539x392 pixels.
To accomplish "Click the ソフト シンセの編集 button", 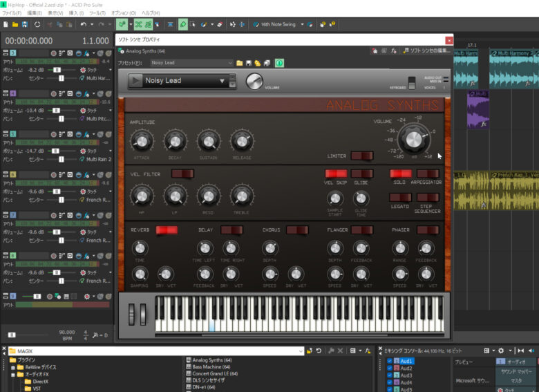I will click(x=426, y=51).
